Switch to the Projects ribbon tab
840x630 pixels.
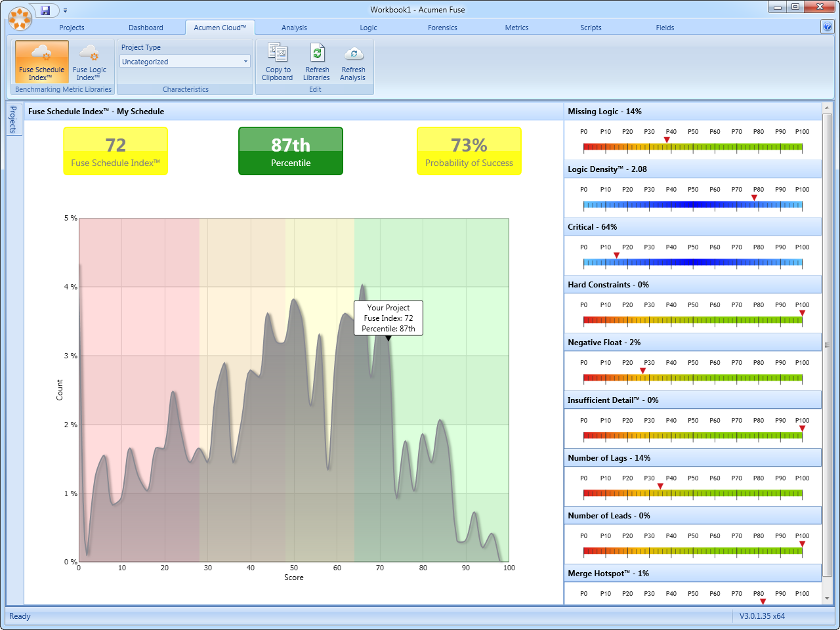[72, 28]
